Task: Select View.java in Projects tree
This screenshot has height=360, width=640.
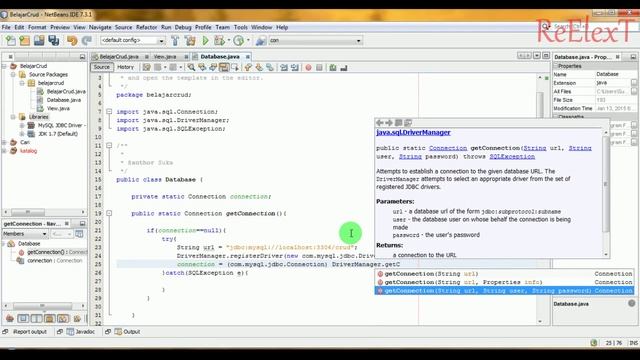Action: (x=58, y=109)
